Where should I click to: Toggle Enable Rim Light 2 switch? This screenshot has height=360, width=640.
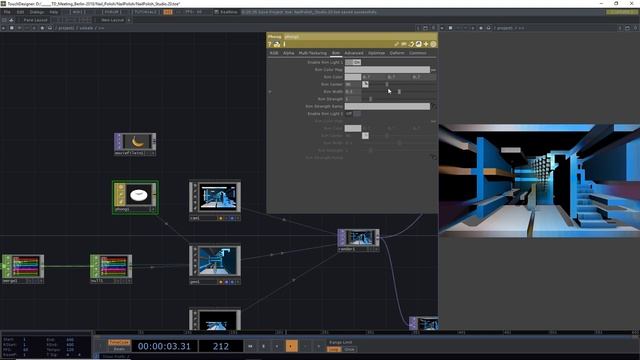[353, 114]
